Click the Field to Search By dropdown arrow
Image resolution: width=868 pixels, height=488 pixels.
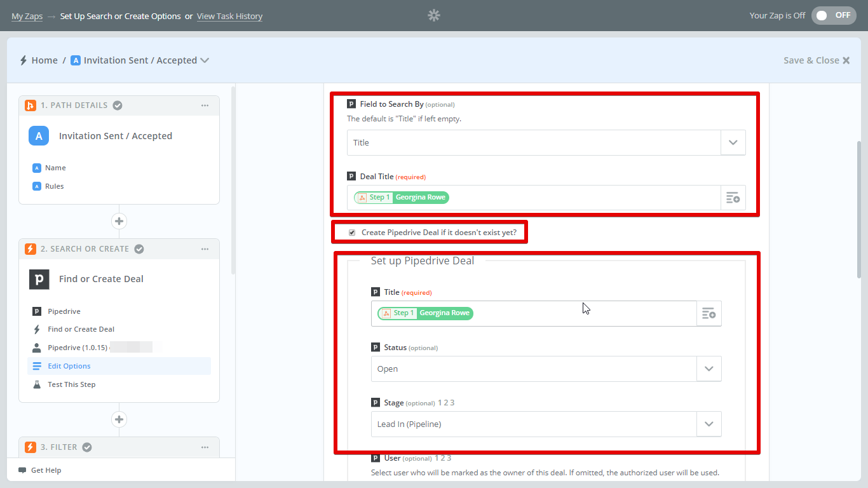(733, 142)
